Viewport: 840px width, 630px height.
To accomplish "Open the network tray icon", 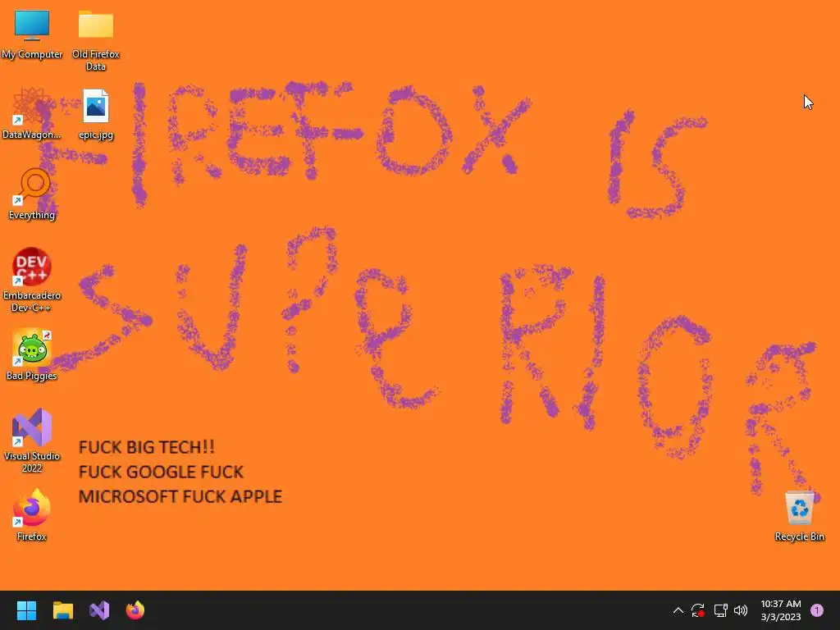I will pyautogui.click(x=720, y=610).
